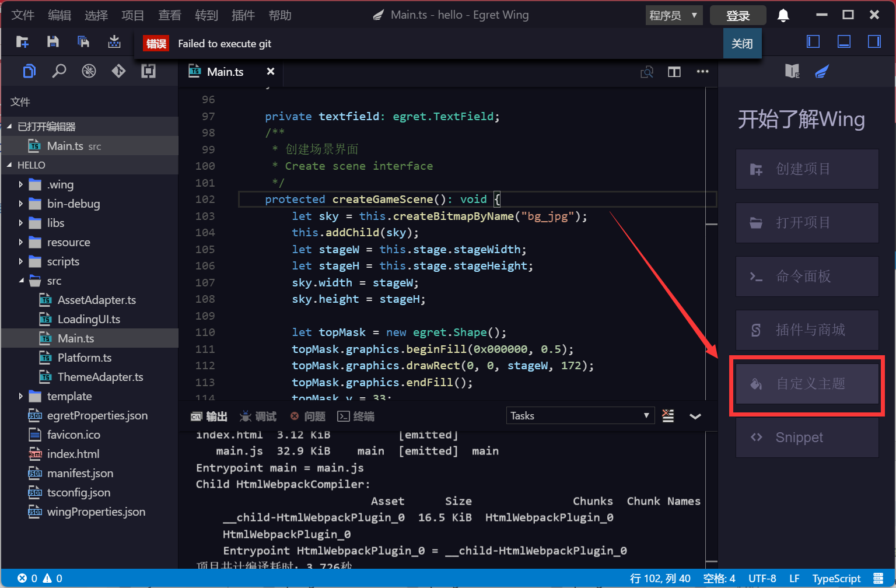Viewport: 896px width, 588px height.
Task: Toggle the bottom panel layout icon
Action: pyautogui.click(x=843, y=41)
